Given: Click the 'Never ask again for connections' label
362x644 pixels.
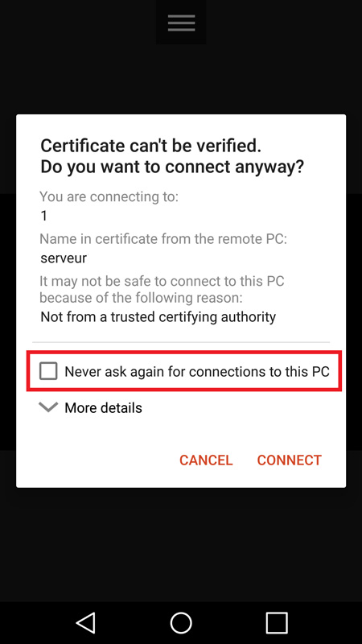Looking at the screenshot, I should [x=197, y=371].
